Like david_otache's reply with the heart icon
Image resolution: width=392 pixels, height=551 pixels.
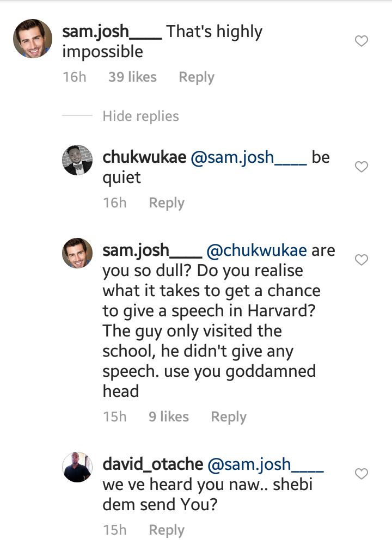tap(362, 474)
